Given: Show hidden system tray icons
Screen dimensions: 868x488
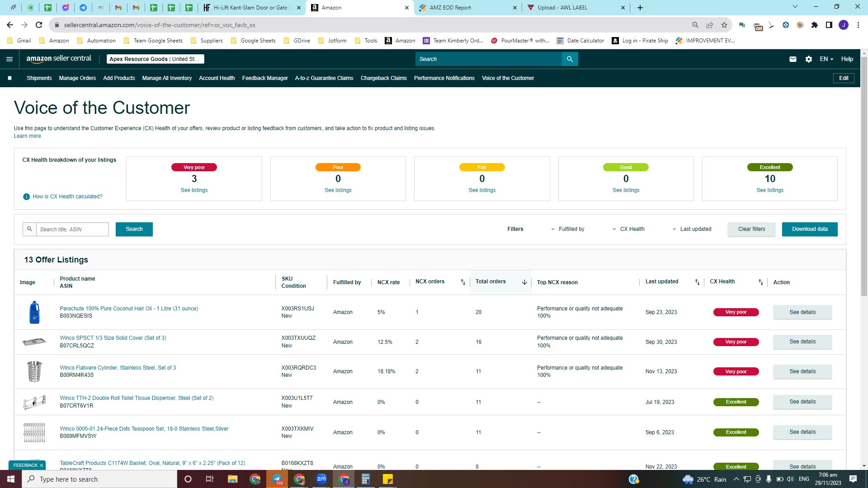Looking at the screenshot, I should pyautogui.click(x=736, y=479).
